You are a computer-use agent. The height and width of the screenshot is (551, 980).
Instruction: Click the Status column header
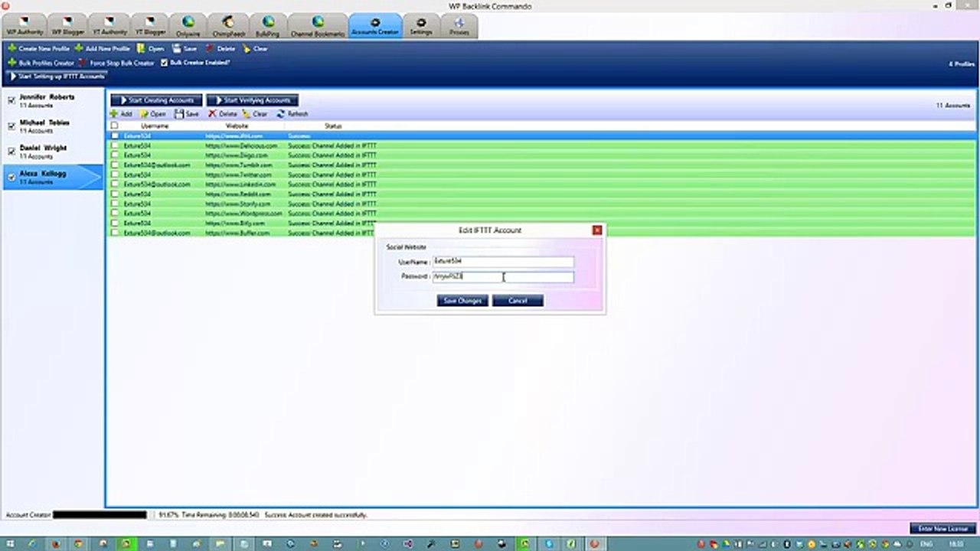(x=333, y=126)
